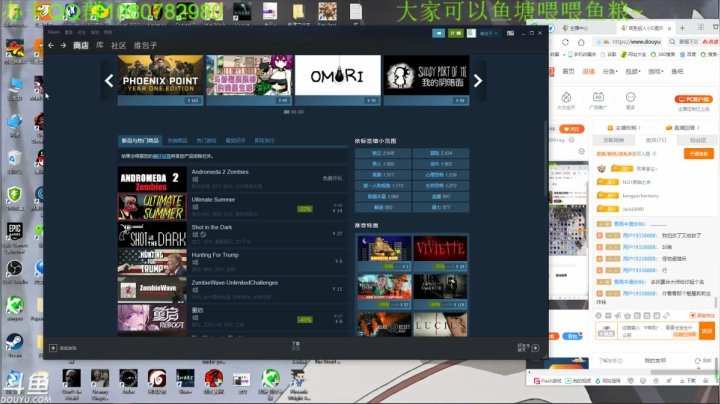The width and height of the screenshot is (720, 404).
Task: Show next featured games with right arrow
Action: (x=478, y=81)
